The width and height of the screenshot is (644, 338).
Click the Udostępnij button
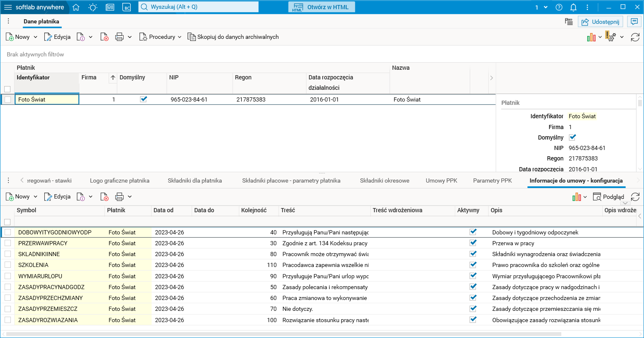601,22
